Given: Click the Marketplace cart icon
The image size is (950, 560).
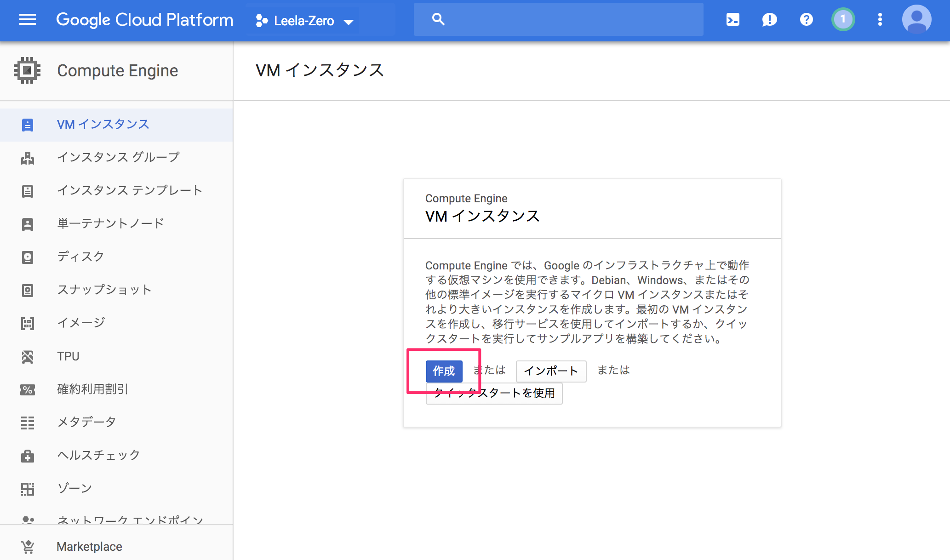Looking at the screenshot, I should (x=28, y=547).
